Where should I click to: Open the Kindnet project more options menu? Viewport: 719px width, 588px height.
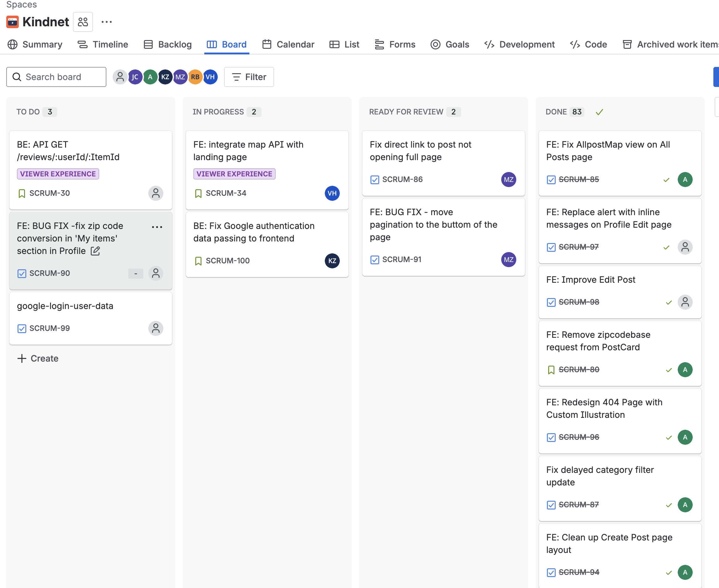pyautogui.click(x=107, y=22)
